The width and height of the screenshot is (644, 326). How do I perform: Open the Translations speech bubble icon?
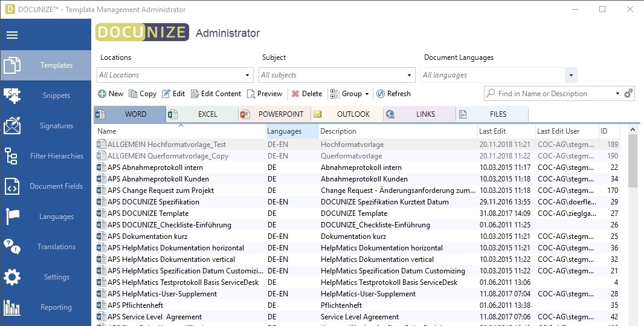pyautogui.click(x=12, y=247)
